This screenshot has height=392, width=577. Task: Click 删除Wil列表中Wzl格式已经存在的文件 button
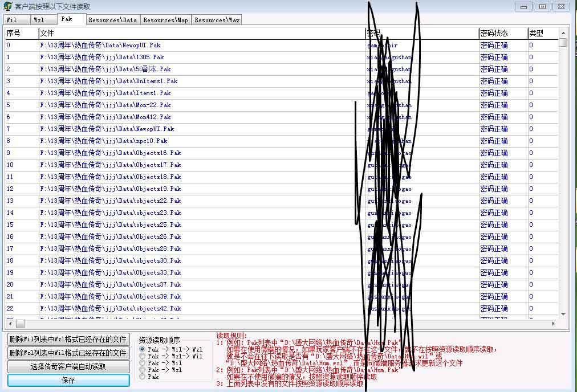tap(68, 339)
